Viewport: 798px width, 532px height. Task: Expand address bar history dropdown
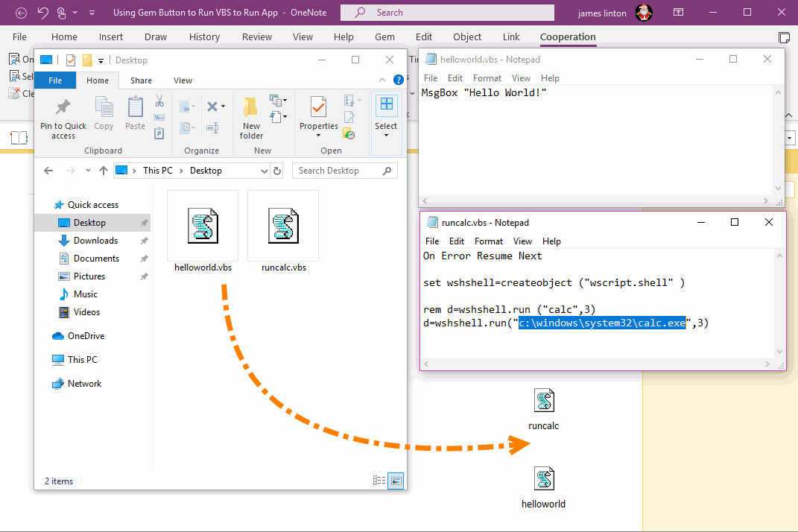pos(264,171)
